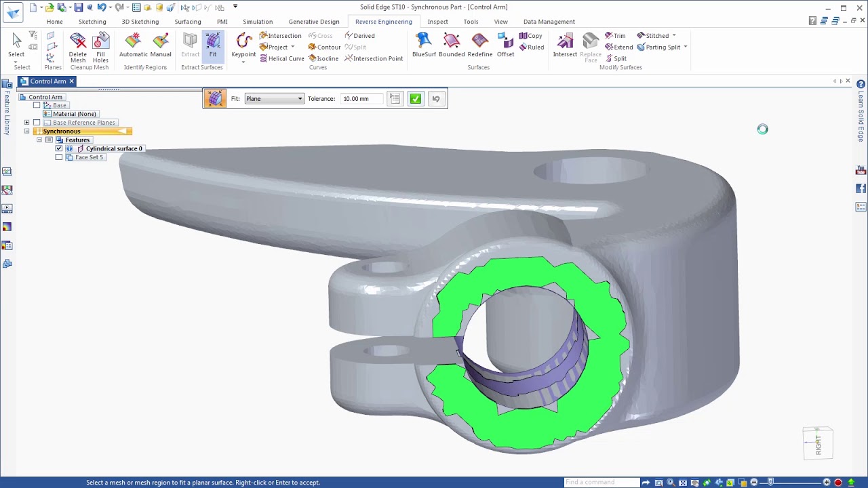Viewport: 868px width, 488px height.
Task: Click the zoom out minus button
Action: [754, 483]
